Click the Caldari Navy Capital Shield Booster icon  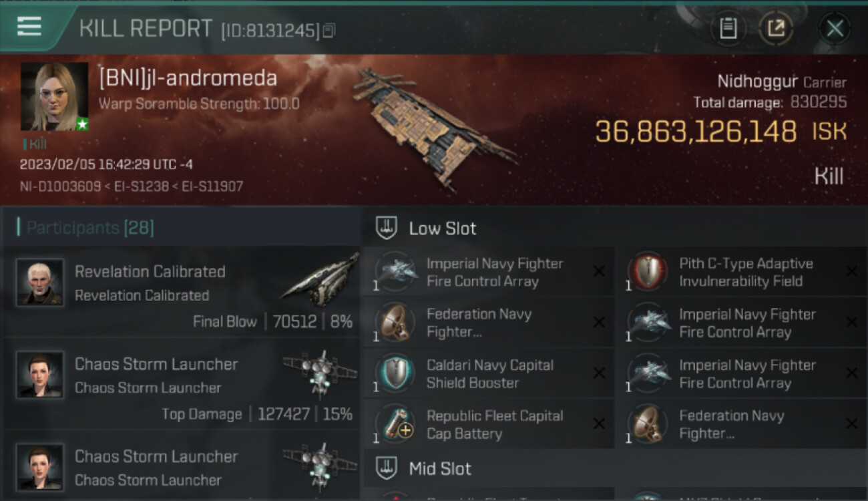coord(395,373)
